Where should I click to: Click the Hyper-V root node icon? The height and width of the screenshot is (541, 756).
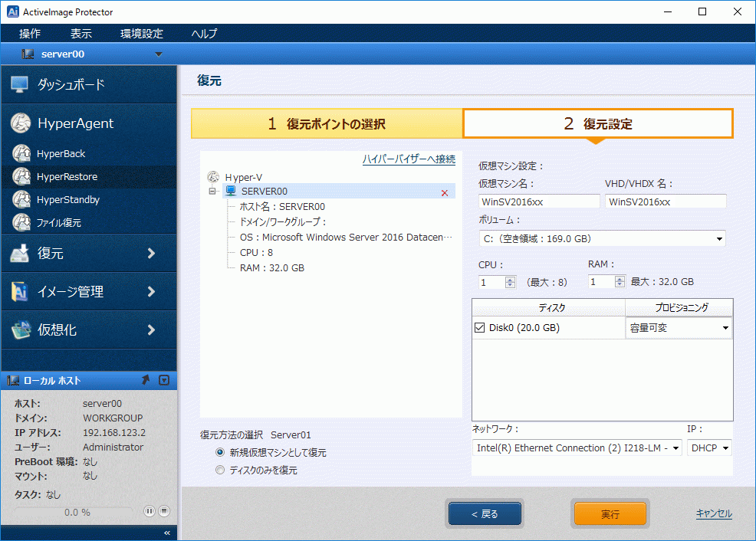[x=213, y=177]
